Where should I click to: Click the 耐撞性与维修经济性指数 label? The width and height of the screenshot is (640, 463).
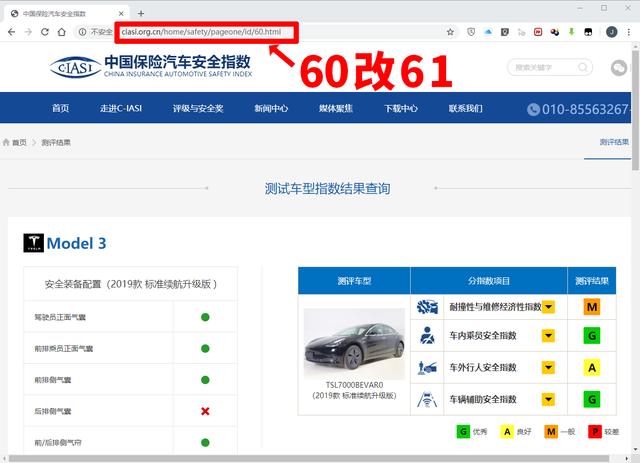coord(495,307)
